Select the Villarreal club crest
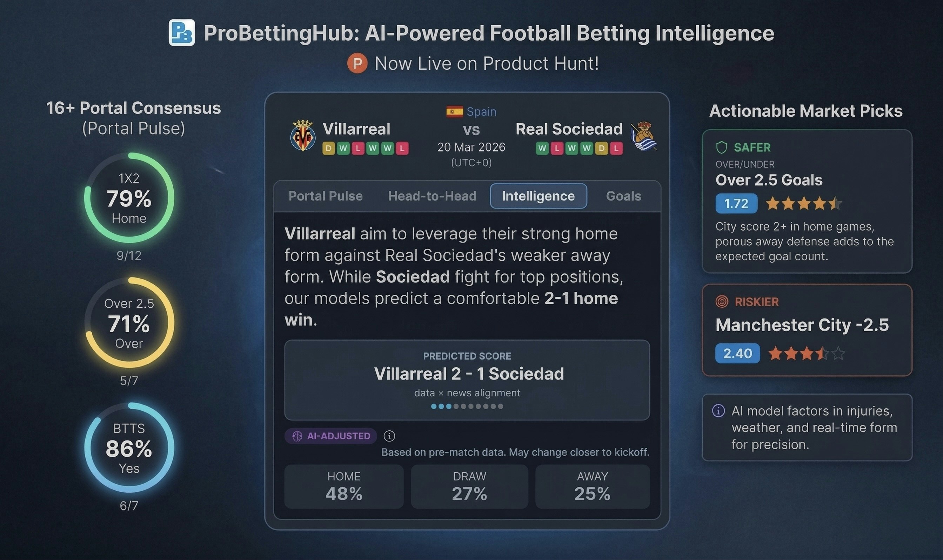Image resolution: width=943 pixels, height=560 pixels. 303,136
